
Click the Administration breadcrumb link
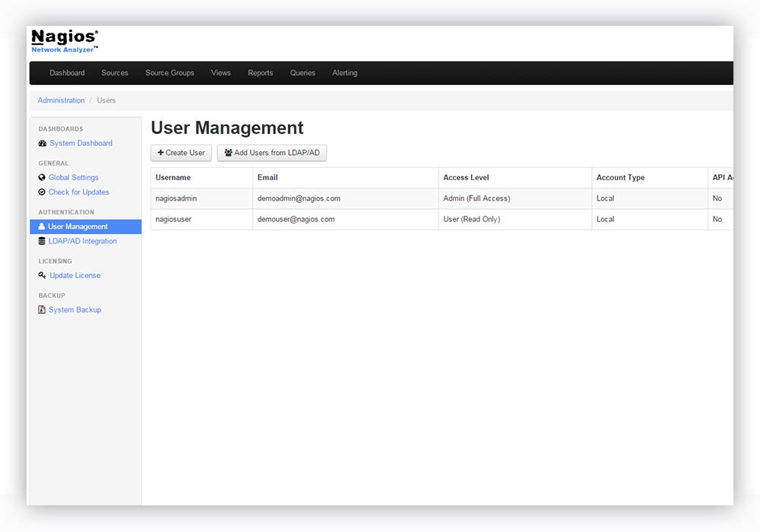61,100
